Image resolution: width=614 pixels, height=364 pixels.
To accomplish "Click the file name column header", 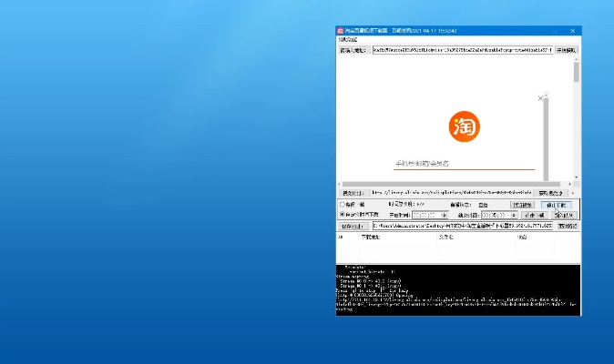I will pos(476,238).
